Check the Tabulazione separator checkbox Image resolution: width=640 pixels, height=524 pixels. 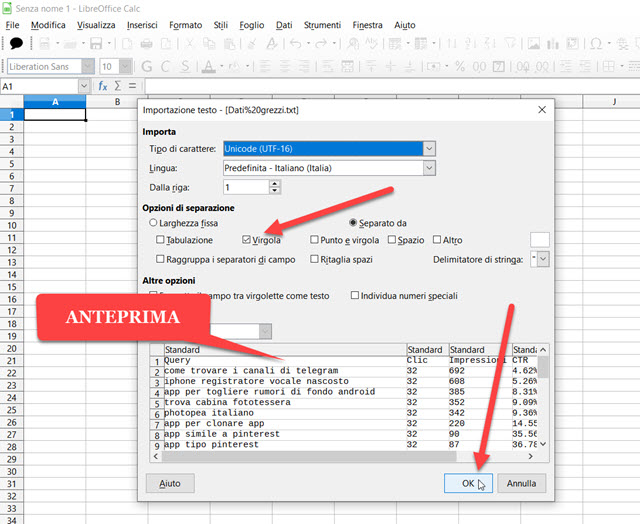[160, 240]
